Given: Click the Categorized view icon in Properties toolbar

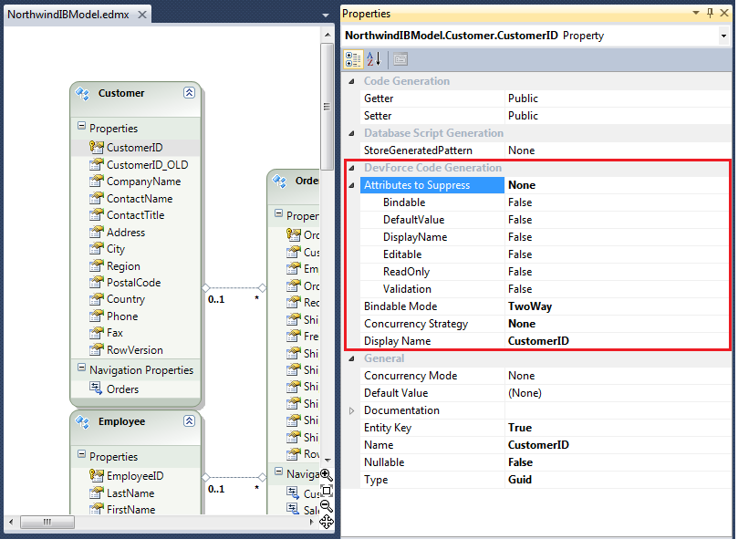Looking at the screenshot, I should pos(353,59).
